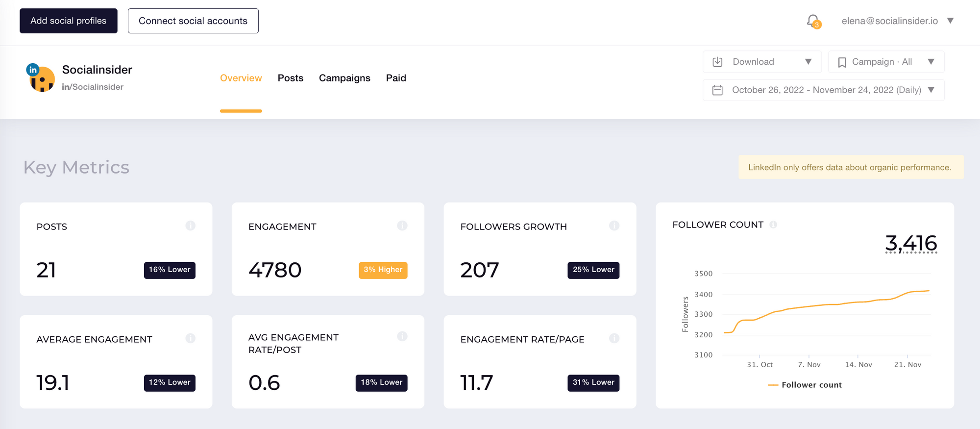980x429 pixels.
Task: Click the 19.1 average engagement value
Action: (53, 383)
